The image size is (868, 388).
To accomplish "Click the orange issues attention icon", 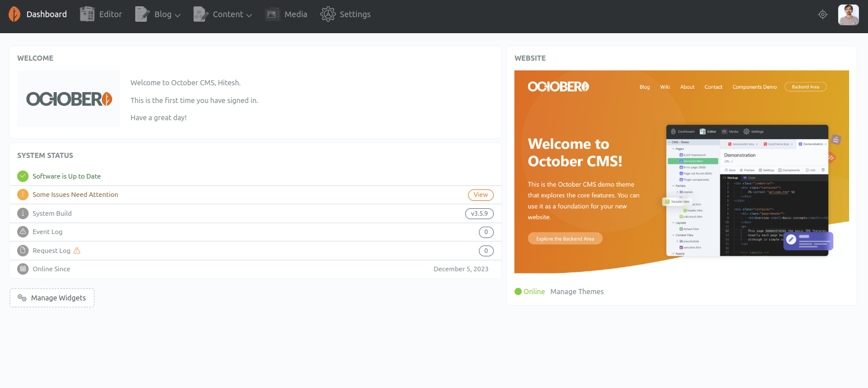I will click(23, 195).
